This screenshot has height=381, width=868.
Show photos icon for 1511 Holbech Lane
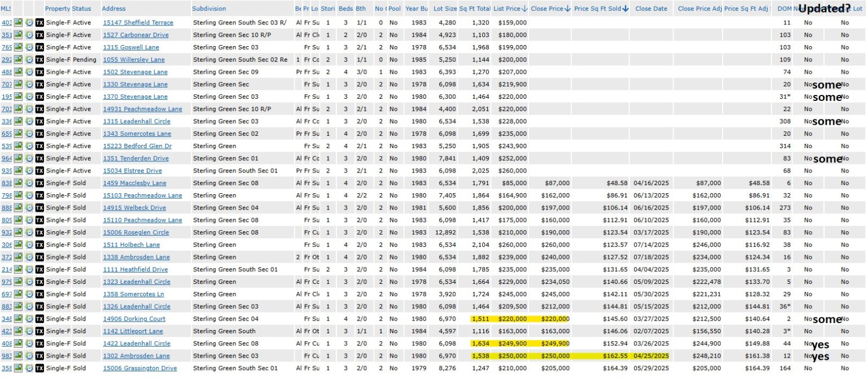[x=18, y=245]
